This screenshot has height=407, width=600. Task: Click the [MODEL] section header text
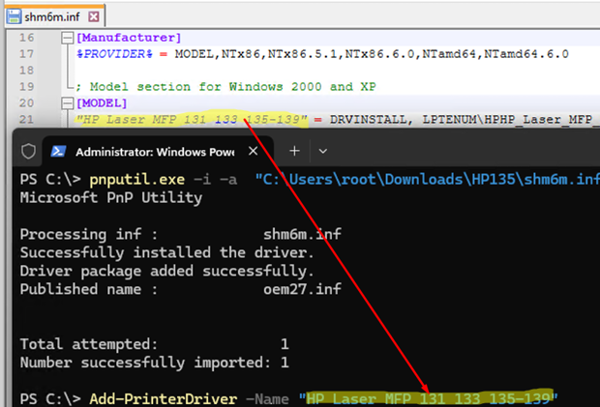click(x=101, y=103)
